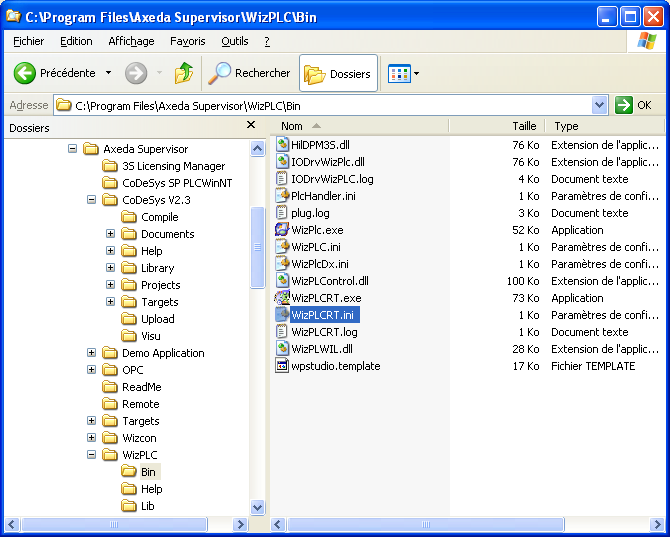Expand the address bar dropdown arrow
The width and height of the screenshot is (670, 537).
coord(599,105)
